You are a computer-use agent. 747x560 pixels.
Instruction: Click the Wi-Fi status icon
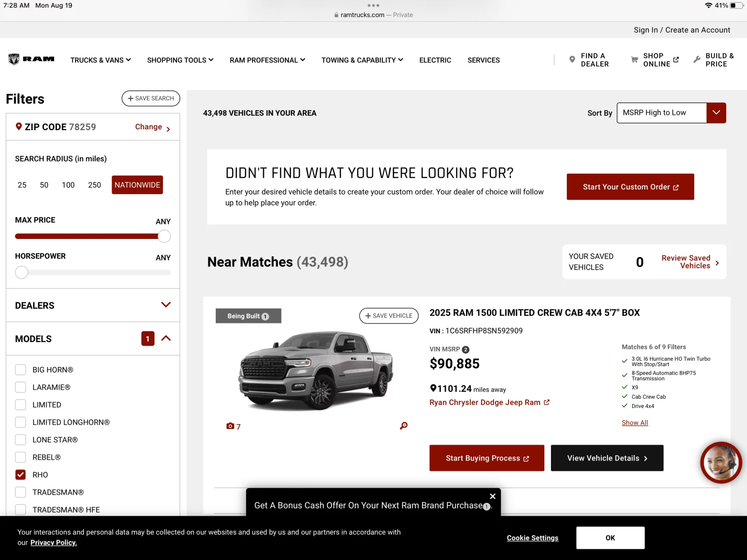tap(709, 6)
